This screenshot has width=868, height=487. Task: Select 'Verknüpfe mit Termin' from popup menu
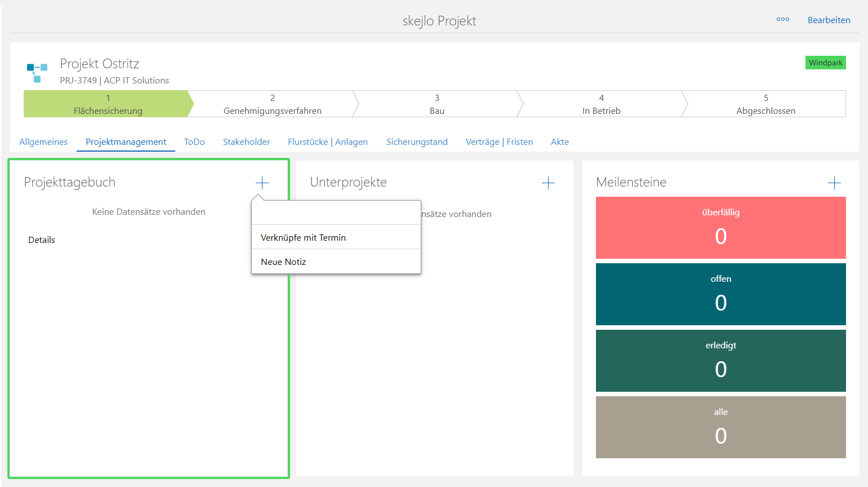[x=303, y=237]
